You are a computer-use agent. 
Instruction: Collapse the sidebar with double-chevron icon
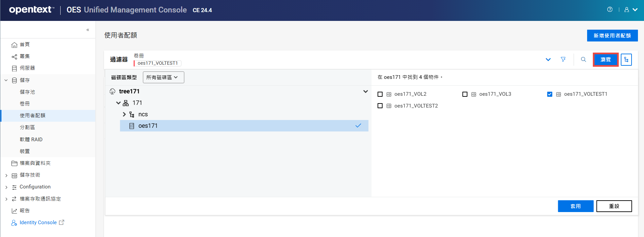pyautogui.click(x=88, y=30)
